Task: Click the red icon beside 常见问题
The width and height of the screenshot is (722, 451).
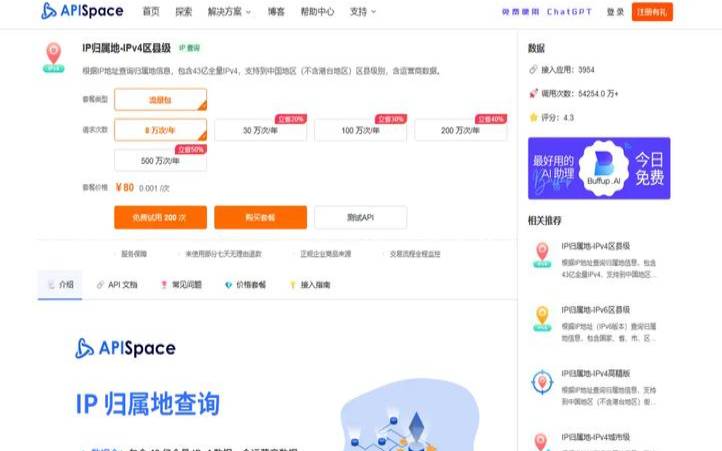Action: (x=164, y=285)
